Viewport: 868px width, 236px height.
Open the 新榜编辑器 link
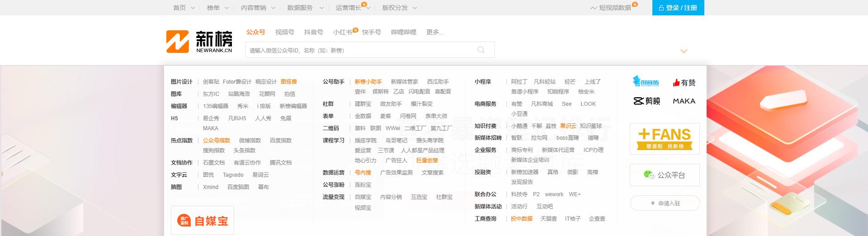click(x=293, y=106)
